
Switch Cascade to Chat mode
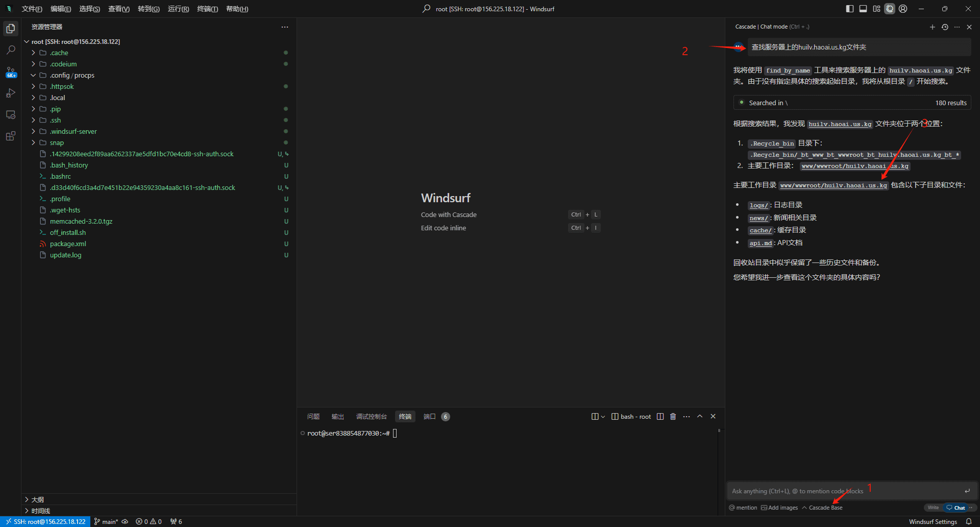coord(956,508)
